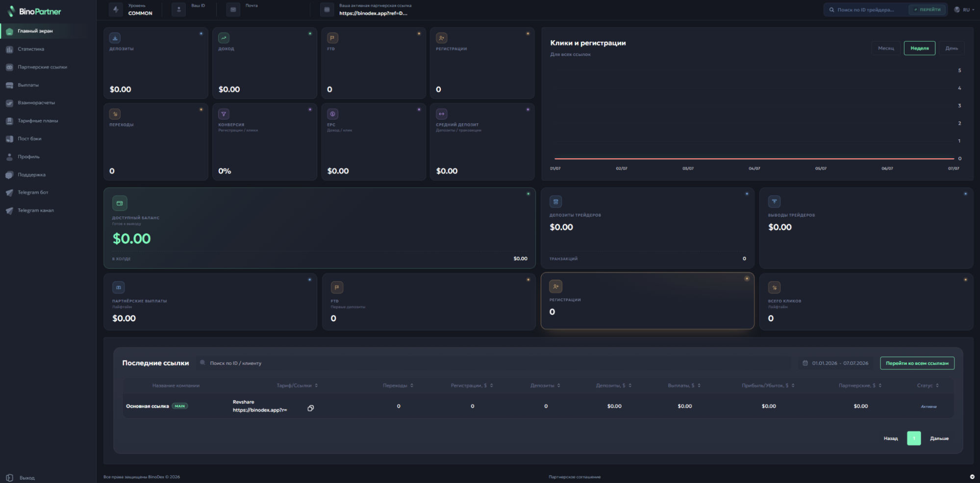
Task: Click the Доход card trend icon
Action: click(224, 38)
